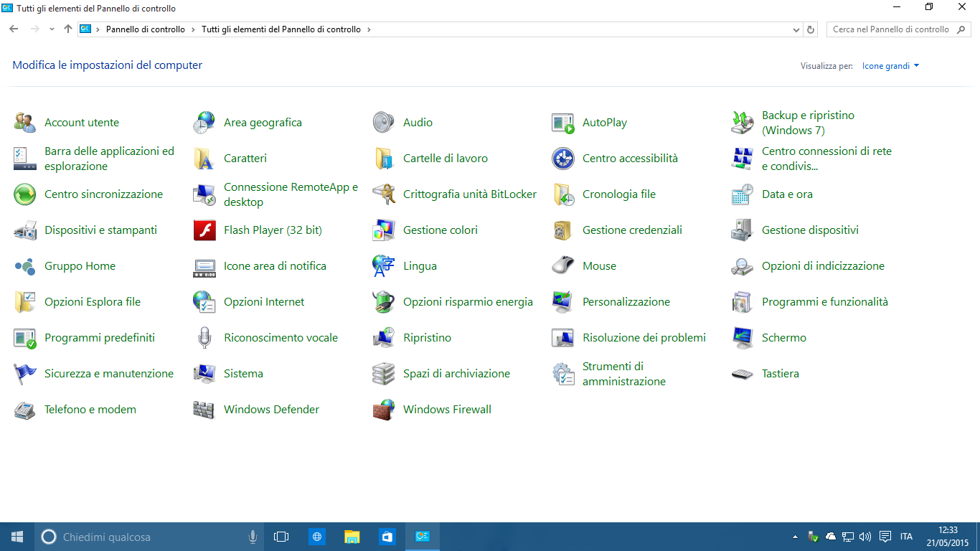
Task: Open the Windows Defender wall icon
Action: tap(204, 410)
